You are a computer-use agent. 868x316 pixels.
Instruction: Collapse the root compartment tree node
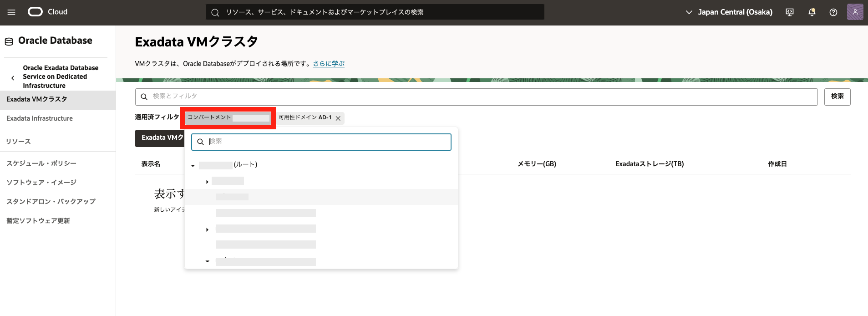click(x=193, y=166)
